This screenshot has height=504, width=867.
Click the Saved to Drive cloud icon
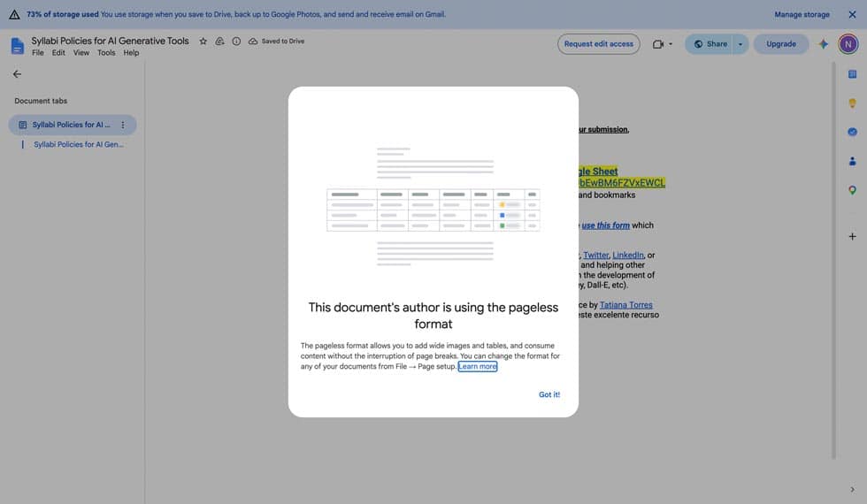[253, 42]
